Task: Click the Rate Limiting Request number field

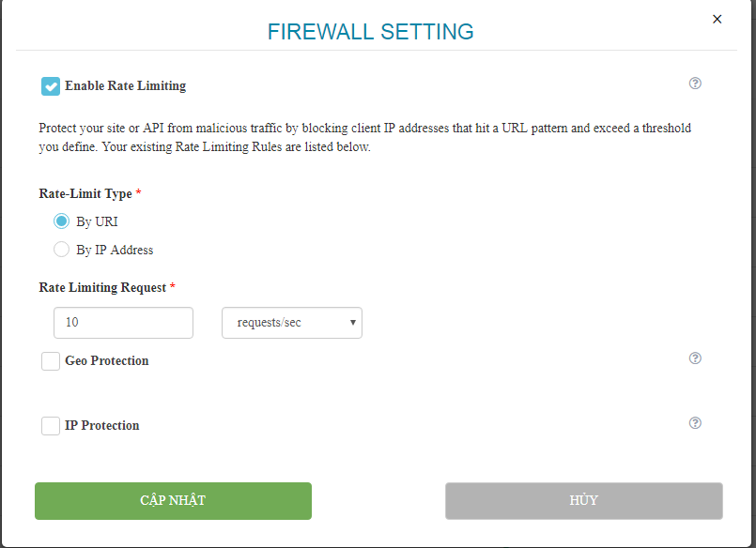Action: click(x=123, y=323)
